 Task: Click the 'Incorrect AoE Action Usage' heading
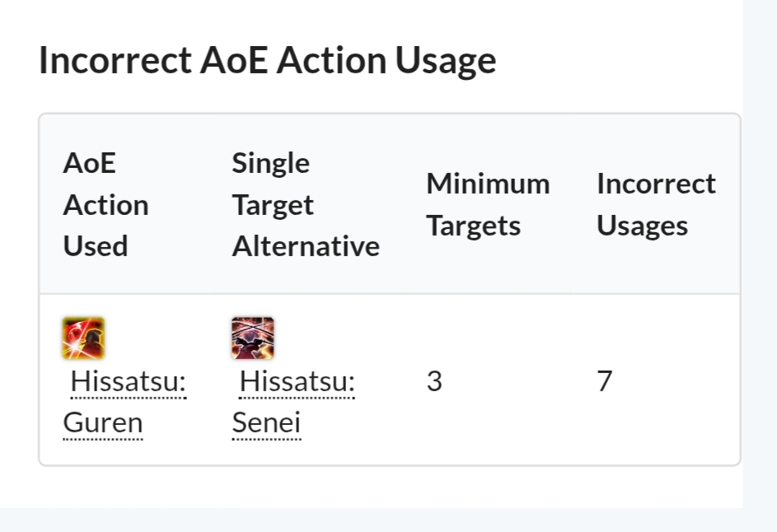pyautogui.click(x=267, y=60)
